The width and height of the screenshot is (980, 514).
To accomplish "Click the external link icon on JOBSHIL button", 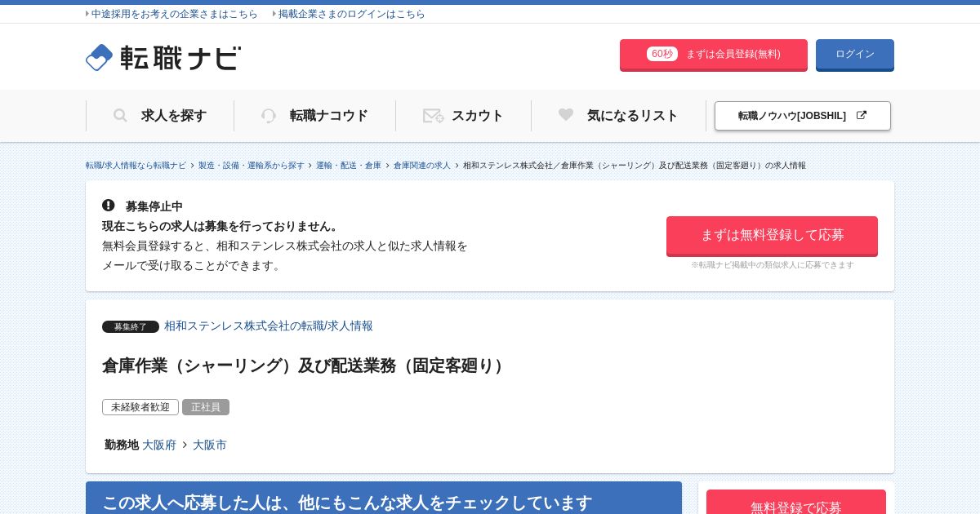I will tap(861, 115).
